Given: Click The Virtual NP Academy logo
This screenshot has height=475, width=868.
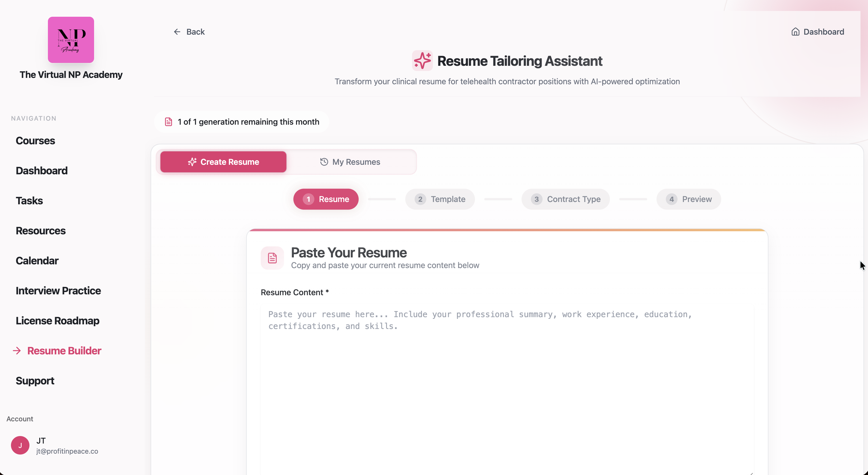Looking at the screenshot, I should (71, 40).
